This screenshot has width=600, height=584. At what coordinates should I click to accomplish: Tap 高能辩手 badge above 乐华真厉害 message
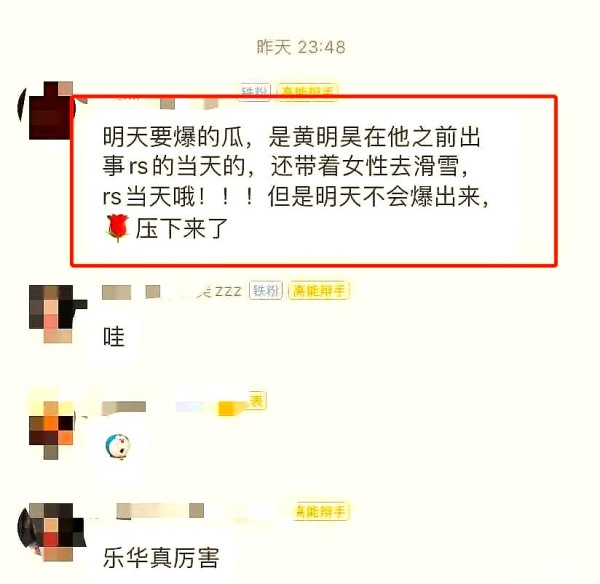click(321, 511)
